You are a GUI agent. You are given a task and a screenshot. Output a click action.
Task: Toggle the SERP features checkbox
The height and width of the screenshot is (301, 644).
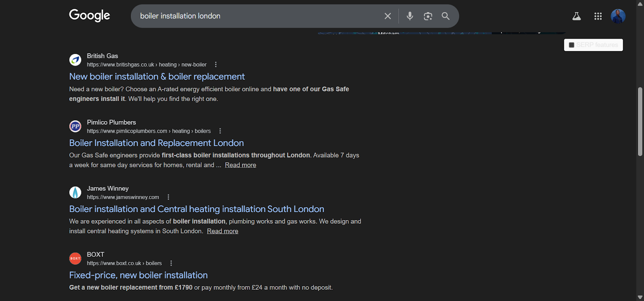(572, 45)
